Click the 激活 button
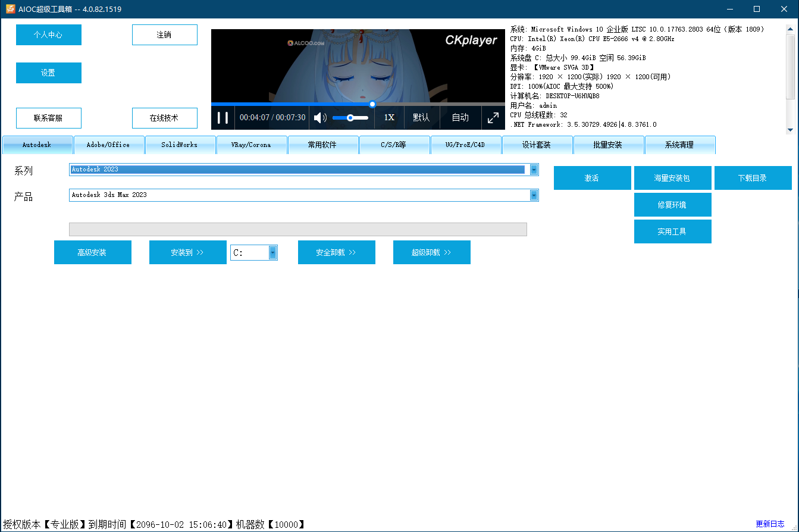This screenshot has width=799, height=532. coord(592,178)
